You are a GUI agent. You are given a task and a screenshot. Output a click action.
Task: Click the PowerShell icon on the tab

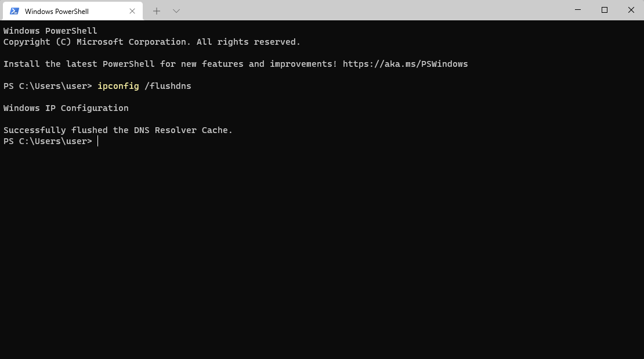tap(14, 10)
